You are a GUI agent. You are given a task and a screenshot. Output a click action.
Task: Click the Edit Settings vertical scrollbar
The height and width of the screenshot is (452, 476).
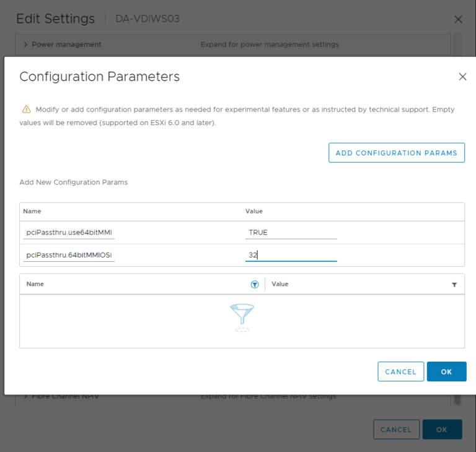[x=457, y=219]
